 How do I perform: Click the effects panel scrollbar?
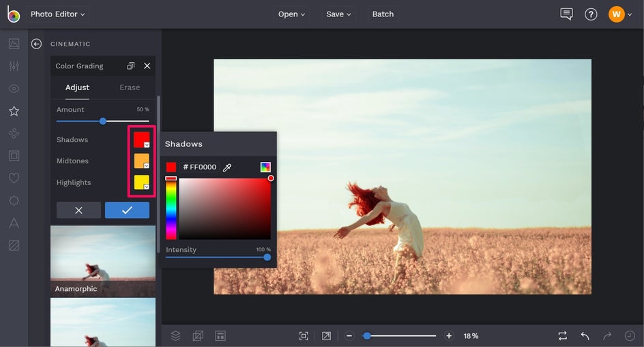tap(158, 174)
